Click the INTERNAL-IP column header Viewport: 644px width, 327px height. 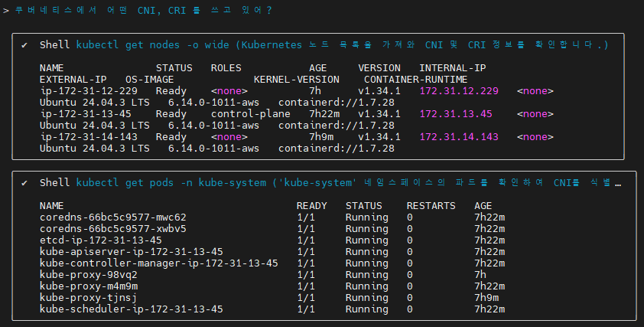[x=453, y=68]
